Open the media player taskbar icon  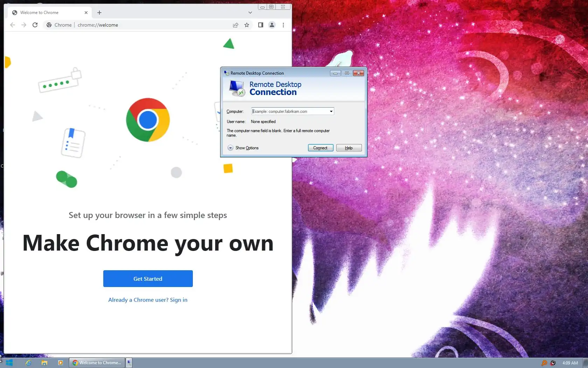pos(61,363)
